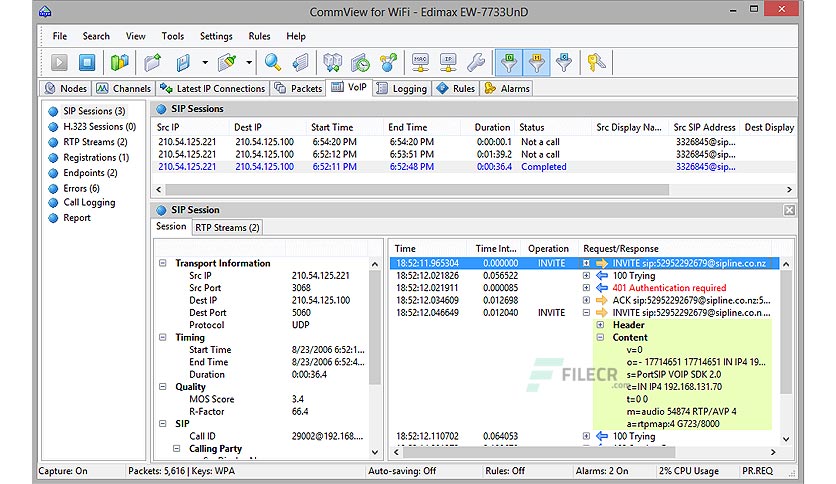Image resolution: width=836 pixels, height=484 pixels.
Task: Click the session details vertical scrollbar thumb
Action: pyautogui.click(x=375, y=328)
